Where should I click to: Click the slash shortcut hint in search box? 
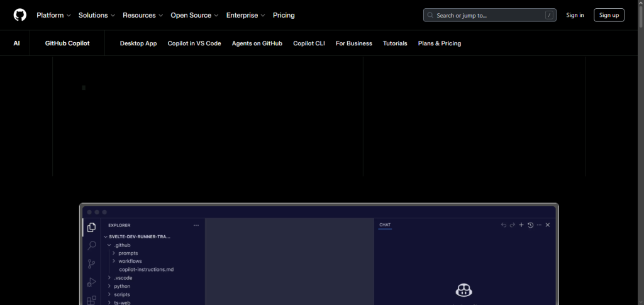click(548, 15)
